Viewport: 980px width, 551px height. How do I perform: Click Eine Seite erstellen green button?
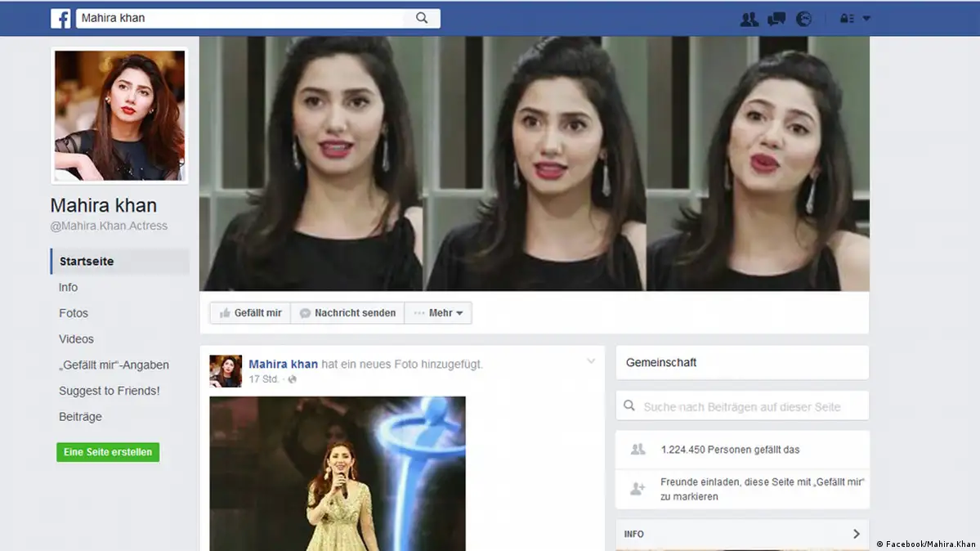108,452
